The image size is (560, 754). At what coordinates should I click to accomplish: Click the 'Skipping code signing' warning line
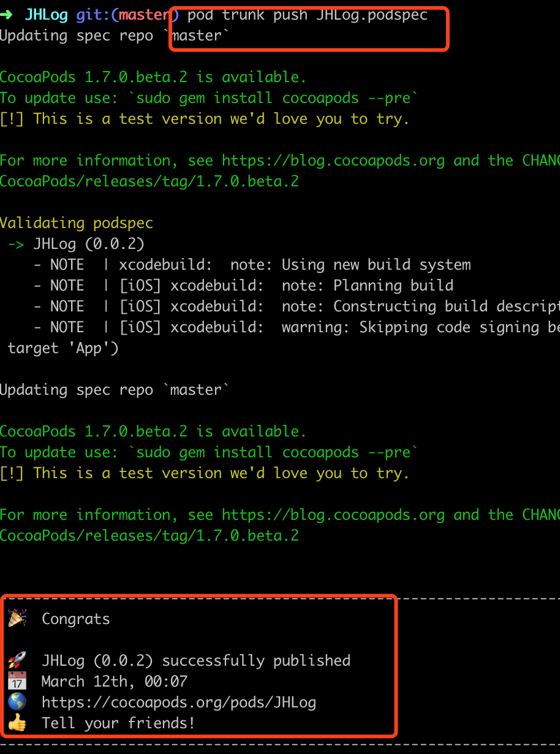[x=297, y=327]
